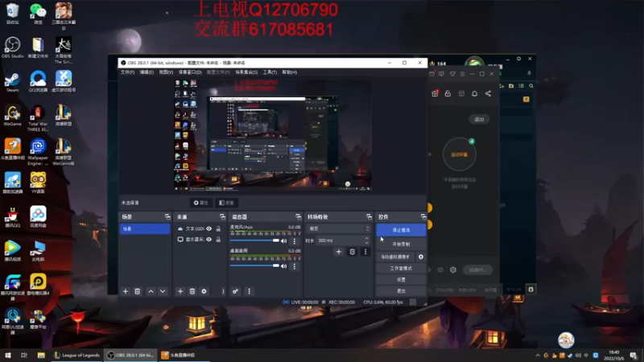
Task: Mute the desktop audio channel
Action: 284,266
